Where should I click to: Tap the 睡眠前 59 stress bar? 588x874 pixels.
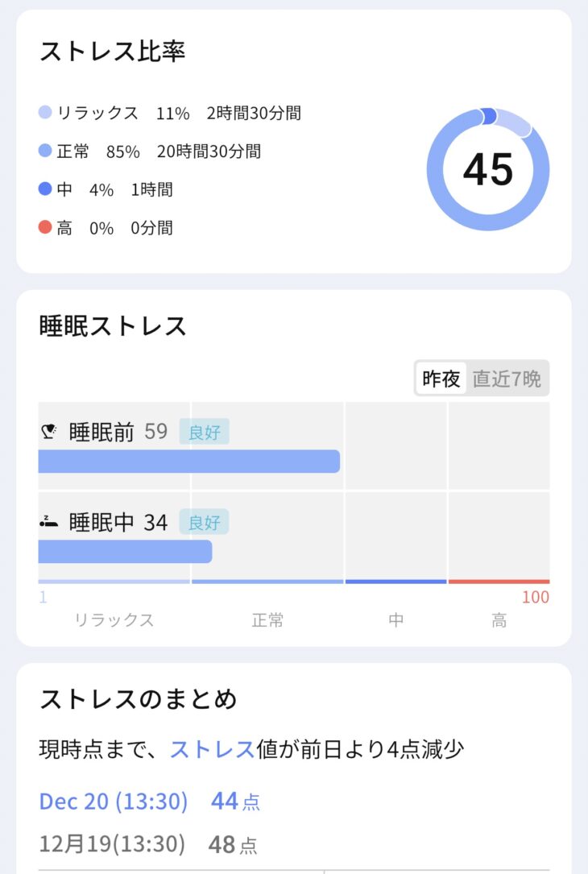click(189, 462)
